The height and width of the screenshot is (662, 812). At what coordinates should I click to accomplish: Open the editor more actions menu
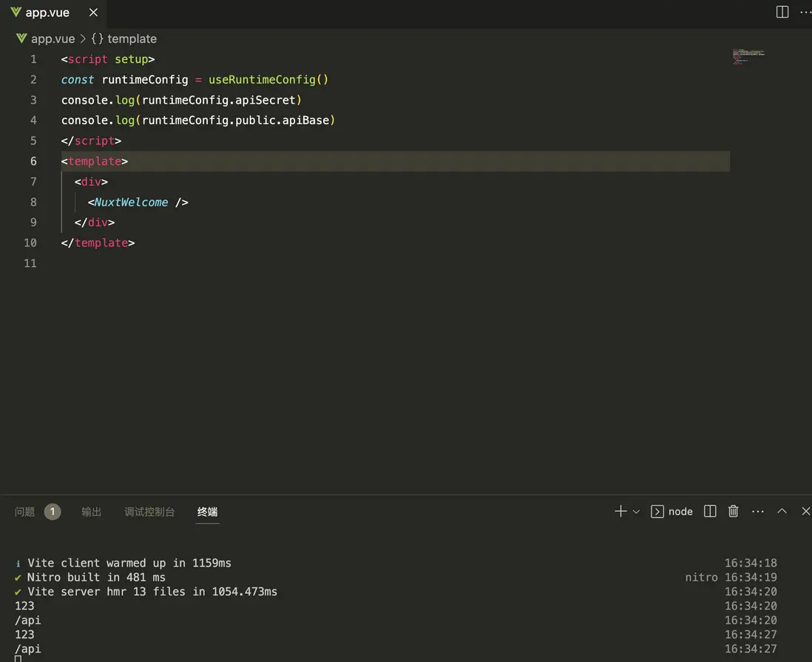tap(805, 13)
